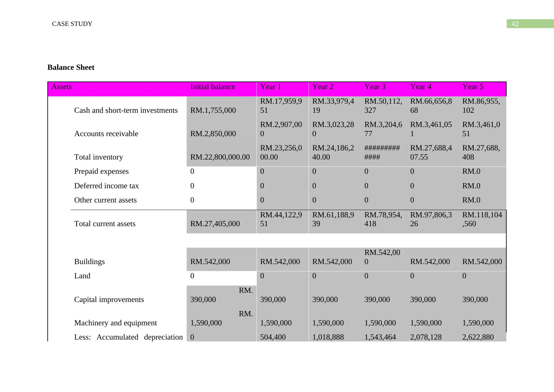Image resolution: width=554 pixels, height=392 pixels.
Task: Click the Year 2 inventory RM.24,186,240.00
Action: coord(333,152)
